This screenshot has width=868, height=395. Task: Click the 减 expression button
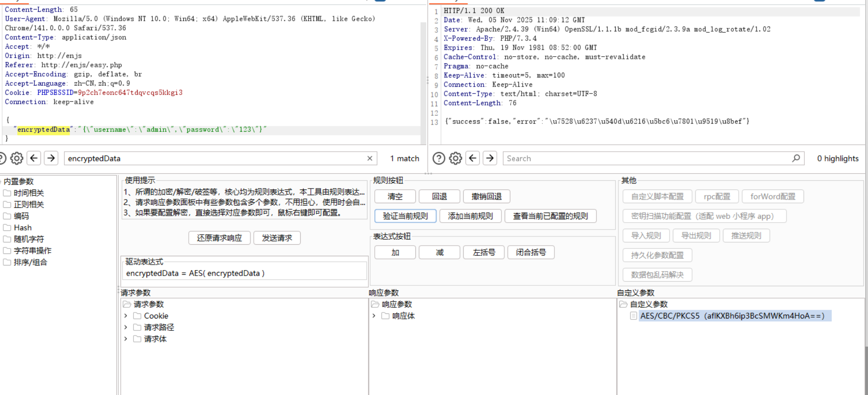[439, 253]
